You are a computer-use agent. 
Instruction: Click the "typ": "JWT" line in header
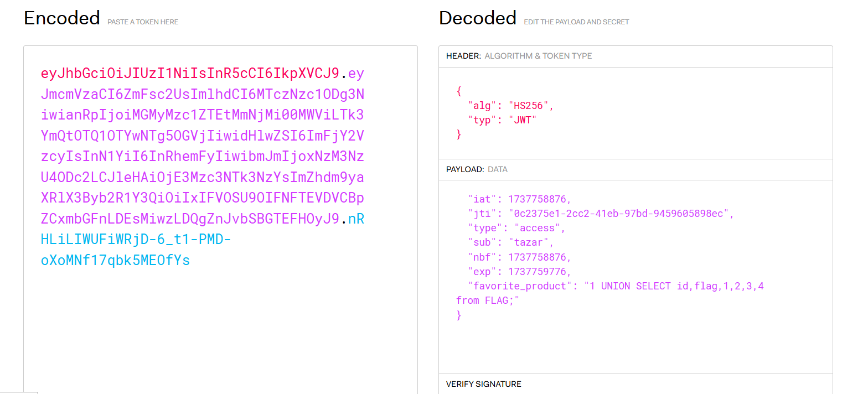point(502,120)
